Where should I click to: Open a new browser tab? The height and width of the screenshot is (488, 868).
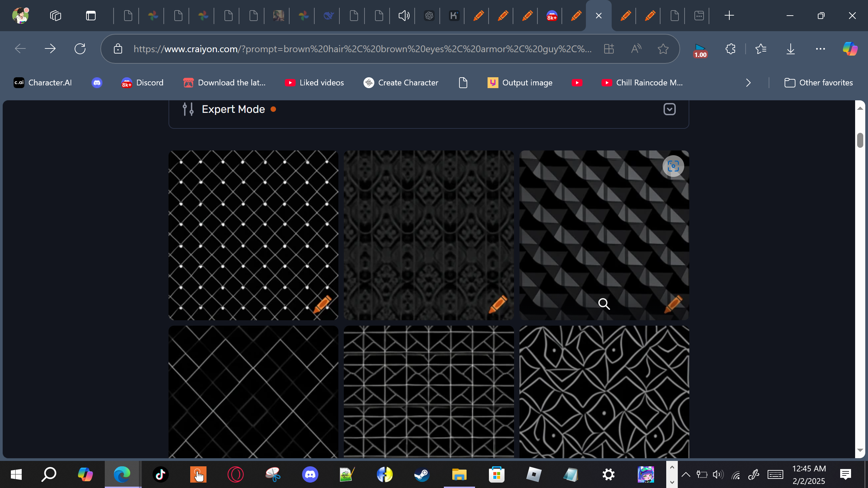tap(729, 16)
